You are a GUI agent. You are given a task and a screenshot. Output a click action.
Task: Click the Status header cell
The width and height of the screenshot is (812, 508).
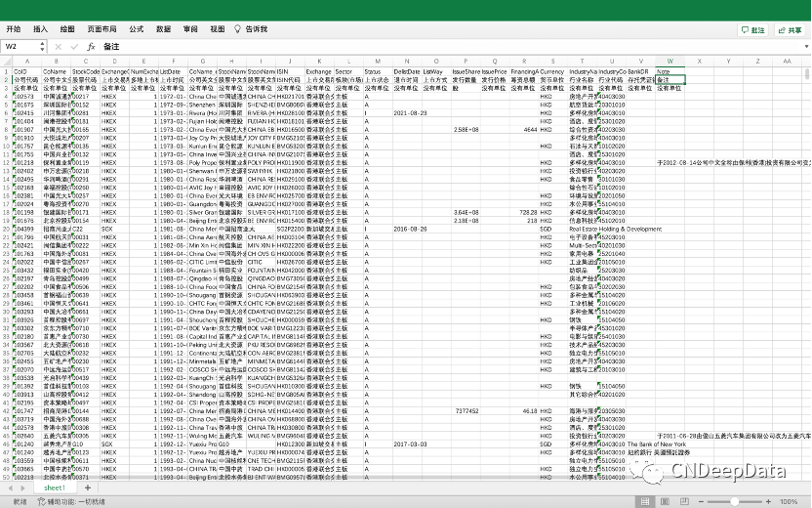coord(378,71)
